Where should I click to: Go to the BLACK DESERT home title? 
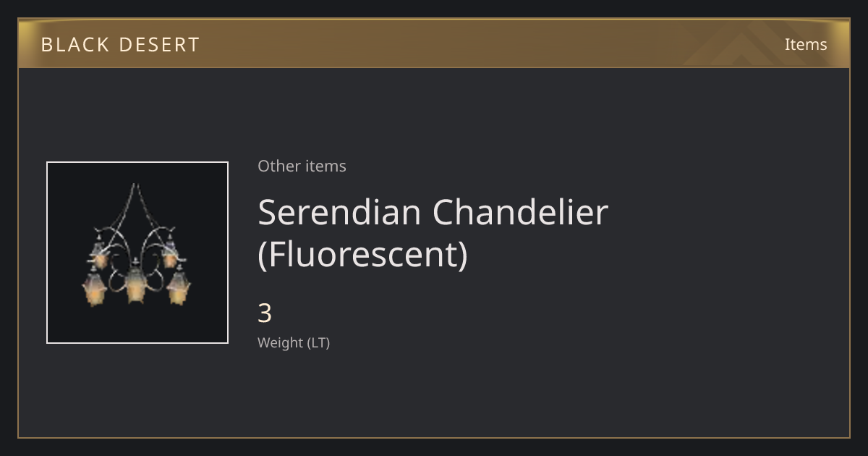[x=120, y=44]
